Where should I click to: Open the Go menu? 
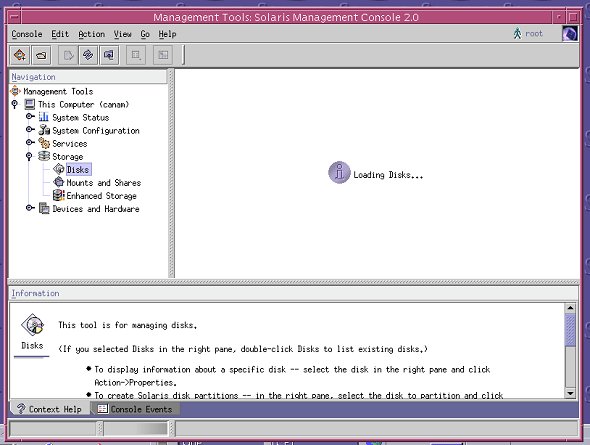coord(145,34)
